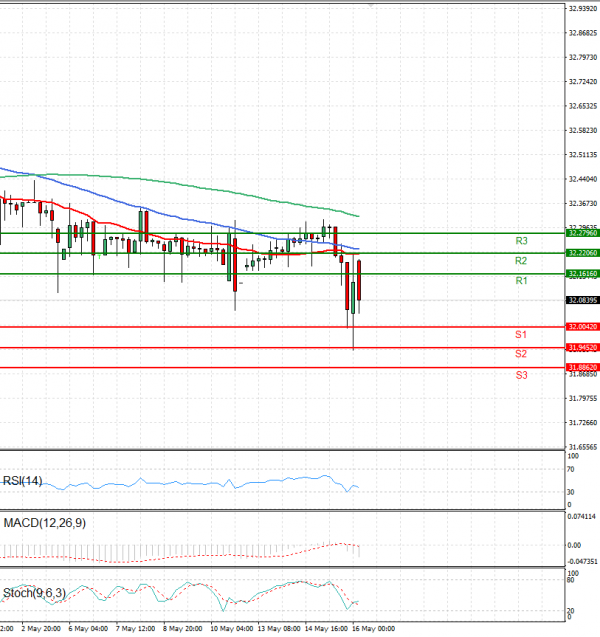
Task: Click the 2 May 20:00 time label
Action: [41, 629]
